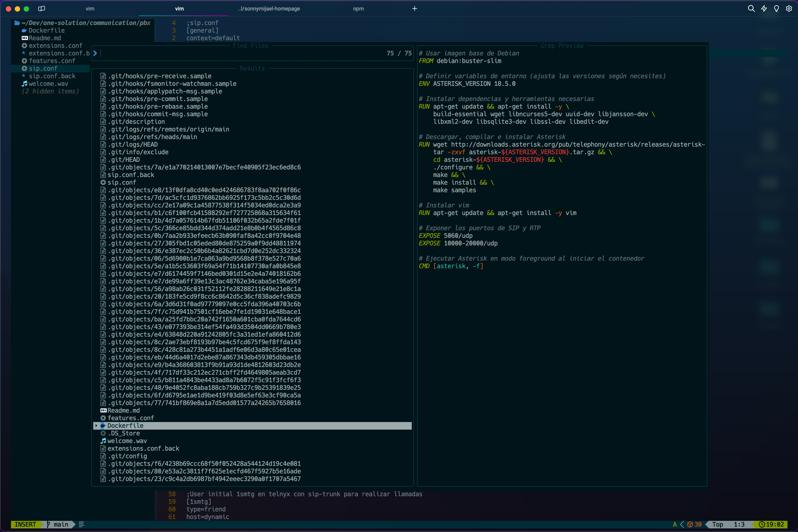The width and height of the screenshot is (798, 532).
Task: Click 'EXPOSE 5060/udp' line in preview
Action: point(445,235)
